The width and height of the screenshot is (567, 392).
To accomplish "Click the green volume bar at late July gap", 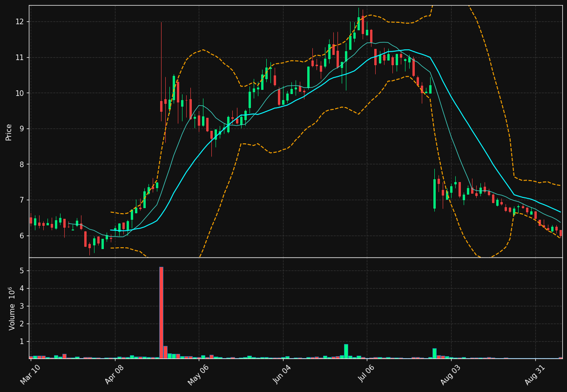I will pos(434,353).
